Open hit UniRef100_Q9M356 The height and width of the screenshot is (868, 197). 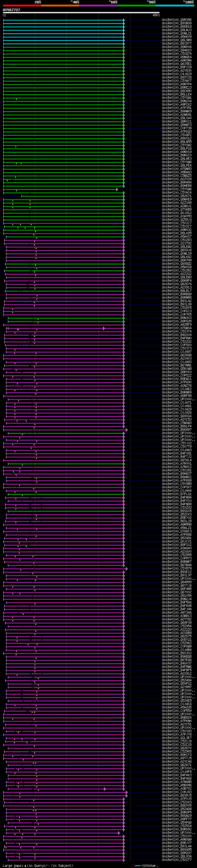pos(177,20)
